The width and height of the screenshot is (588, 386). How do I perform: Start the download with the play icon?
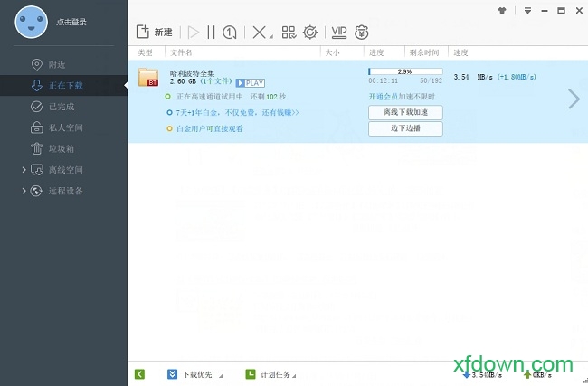[194, 33]
